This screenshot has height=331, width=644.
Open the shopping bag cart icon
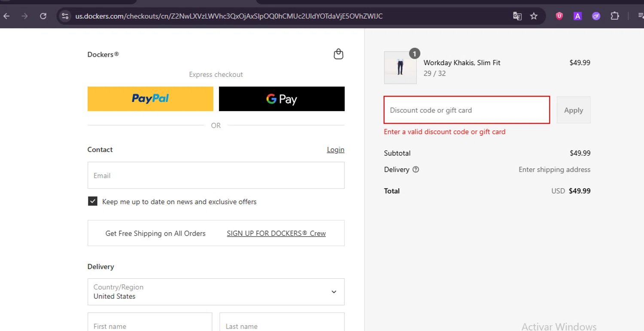pyautogui.click(x=338, y=54)
